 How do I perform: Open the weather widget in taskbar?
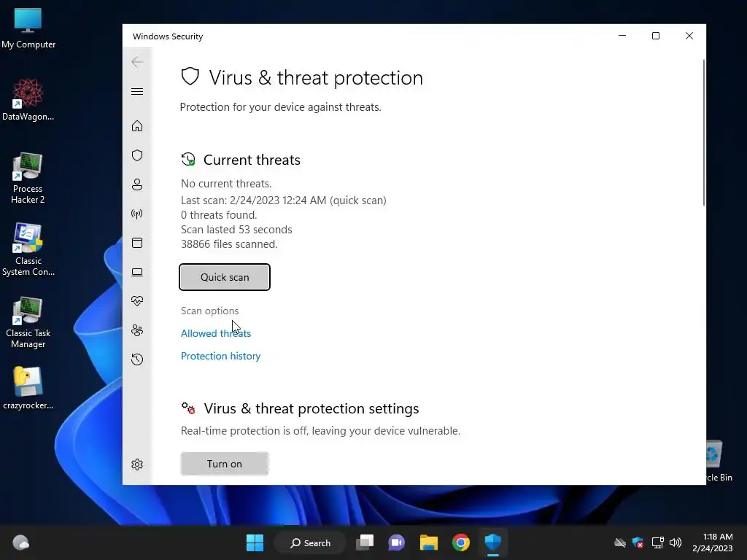coord(20,542)
